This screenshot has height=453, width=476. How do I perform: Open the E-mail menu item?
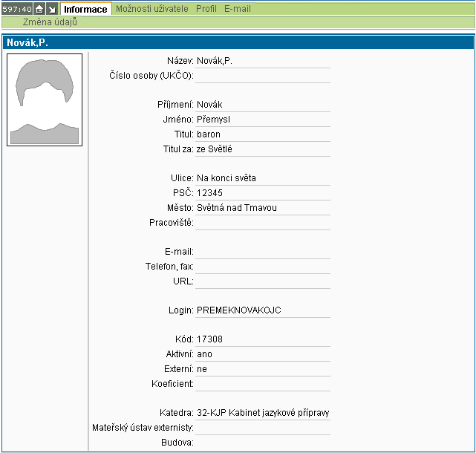point(237,9)
